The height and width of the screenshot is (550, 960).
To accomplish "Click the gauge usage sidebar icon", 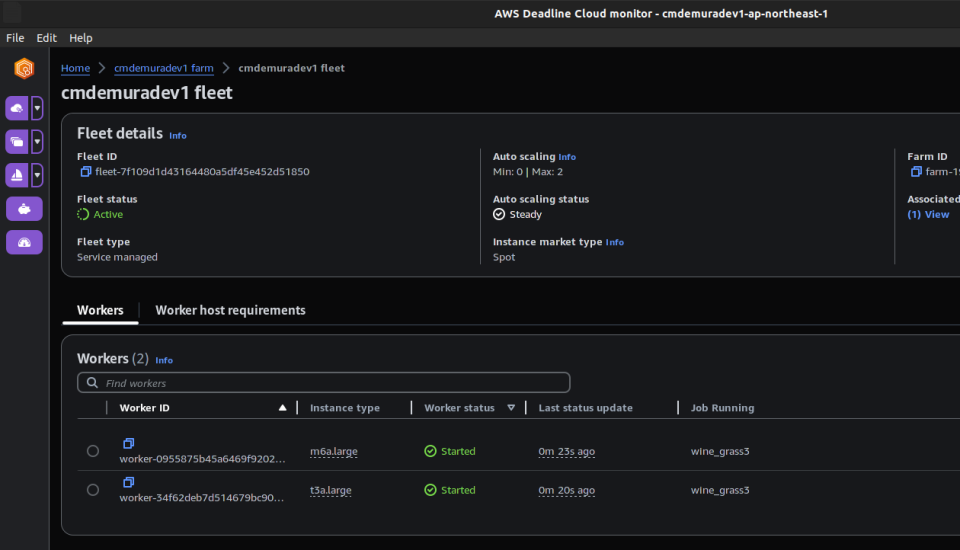I will pyautogui.click(x=24, y=243).
